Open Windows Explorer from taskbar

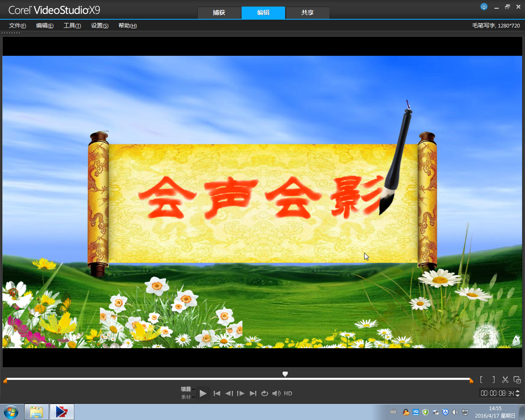(37, 412)
